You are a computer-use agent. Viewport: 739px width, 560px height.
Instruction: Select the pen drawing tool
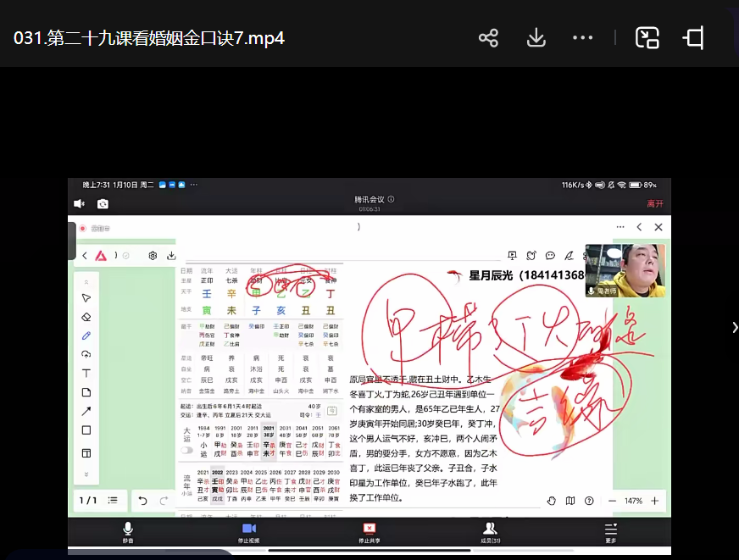(x=86, y=335)
